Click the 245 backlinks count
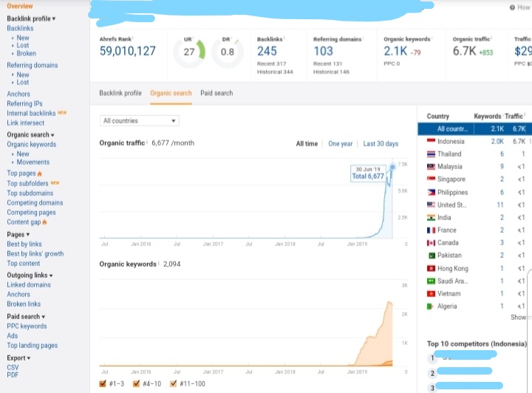532x393 pixels. [x=267, y=51]
